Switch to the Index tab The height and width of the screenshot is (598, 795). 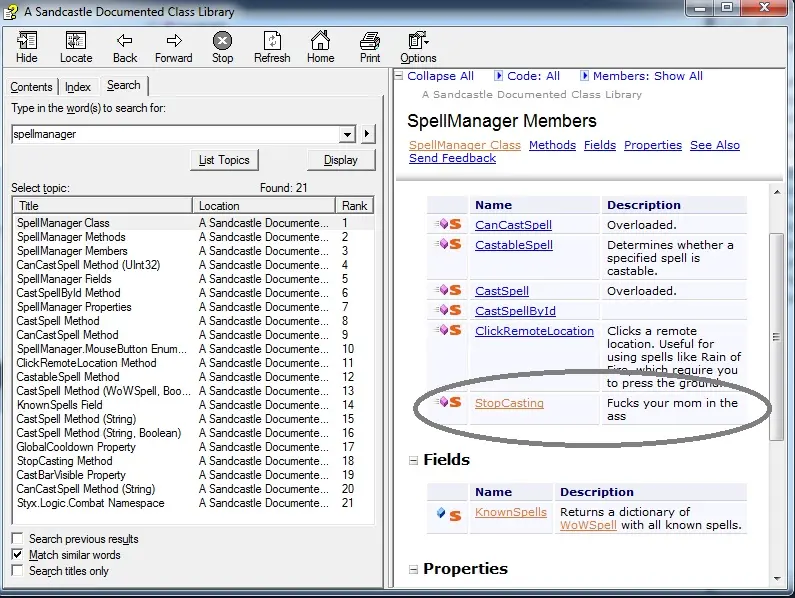78,87
